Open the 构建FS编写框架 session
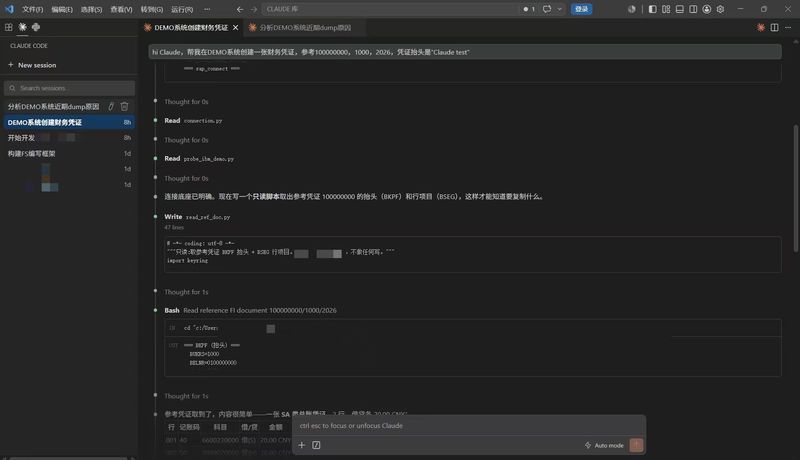This screenshot has width=800, height=460. click(69, 154)
